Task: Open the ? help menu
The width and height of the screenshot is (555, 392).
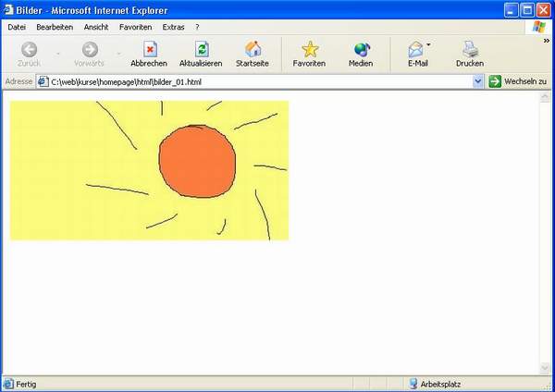Action: coord(197,27)
